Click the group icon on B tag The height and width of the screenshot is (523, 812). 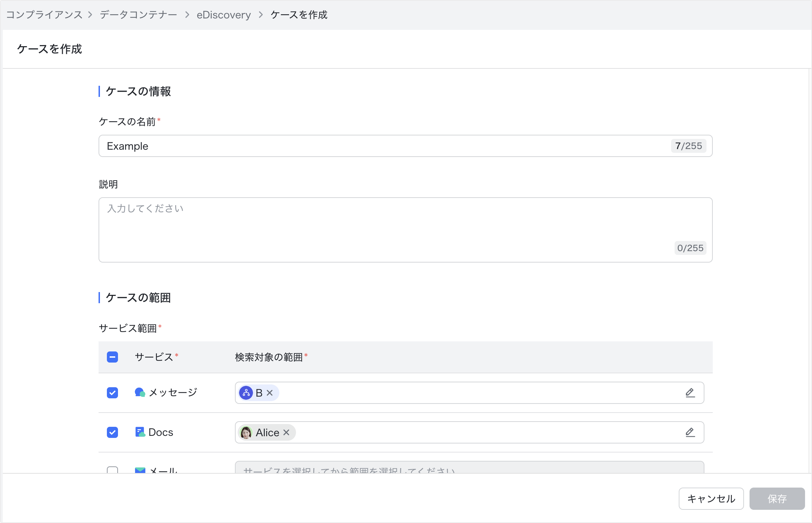(246, 393)
